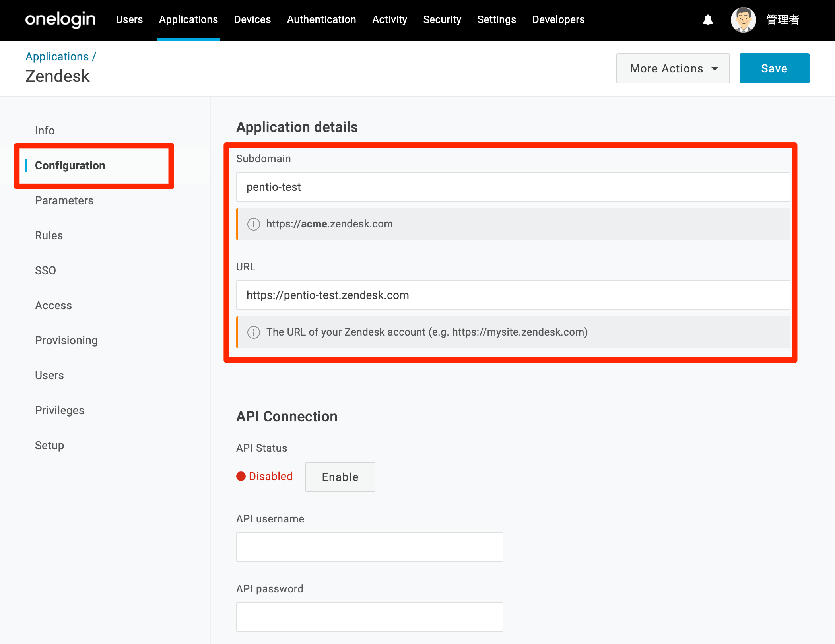Viewport: 835px width, 644px height.
Task: Click the 'The URL of your Zendesk account' hint
Action: click(x=427, y=332)
